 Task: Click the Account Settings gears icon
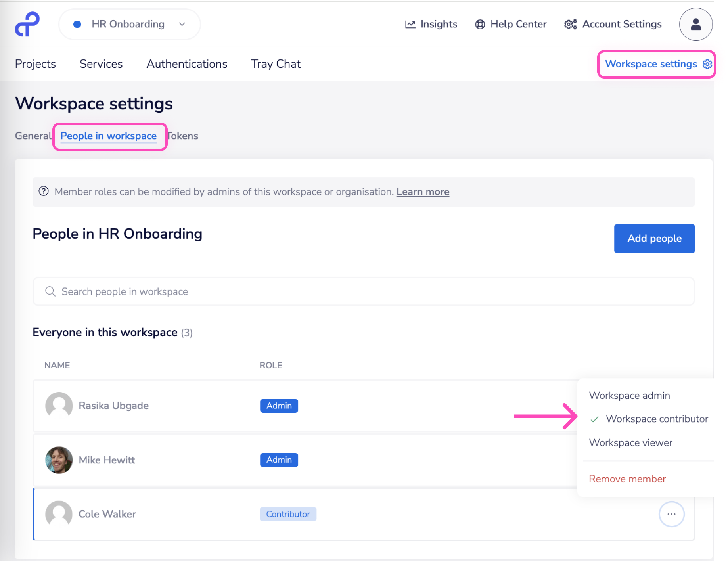[x=571, y=25]
